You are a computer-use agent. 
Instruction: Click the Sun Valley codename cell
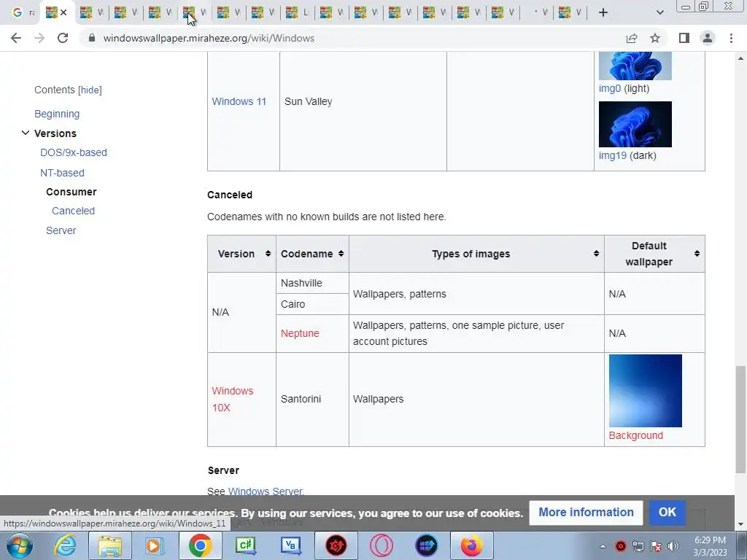(363, 101)
